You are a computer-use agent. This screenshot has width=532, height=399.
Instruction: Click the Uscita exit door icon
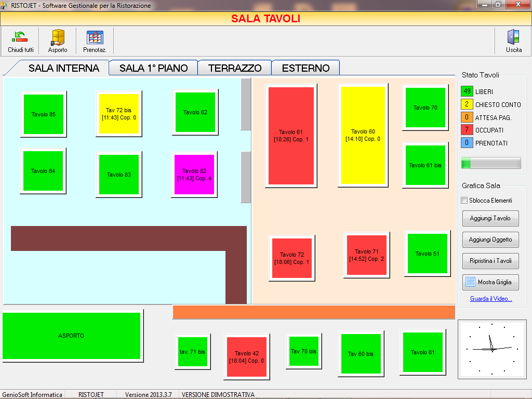pyautogui.click(x=513, y=37)
